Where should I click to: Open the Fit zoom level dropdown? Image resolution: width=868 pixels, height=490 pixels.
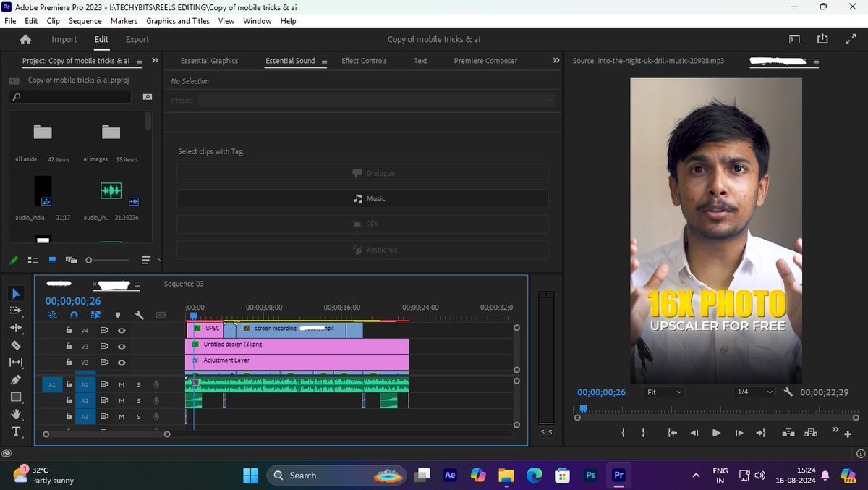click(x=663, y=392)
